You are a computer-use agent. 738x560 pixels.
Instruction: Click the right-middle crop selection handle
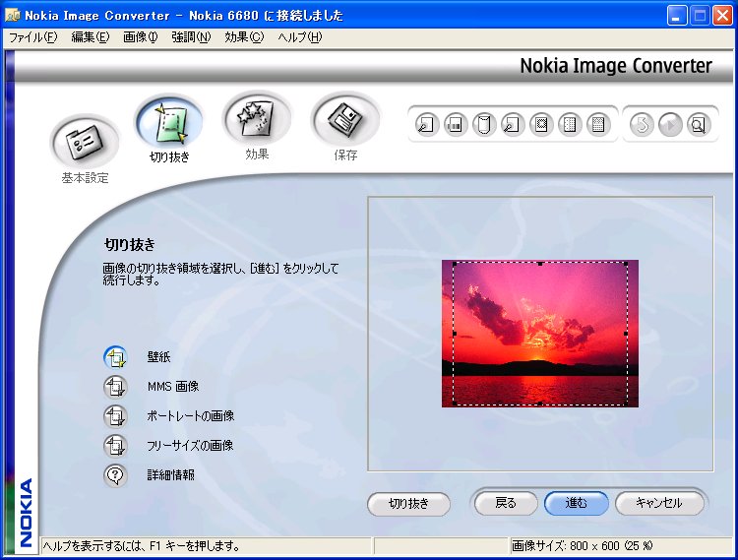pos(626,334)
